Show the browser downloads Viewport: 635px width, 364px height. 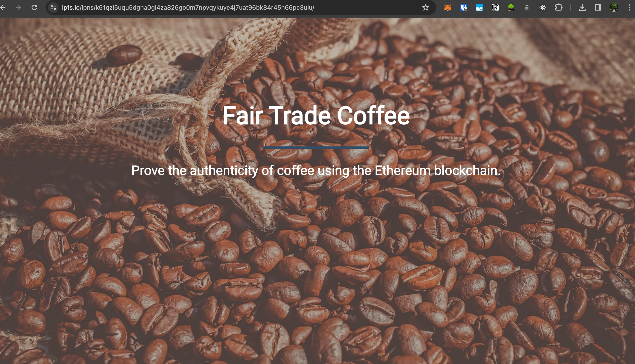tap(582, 7)
